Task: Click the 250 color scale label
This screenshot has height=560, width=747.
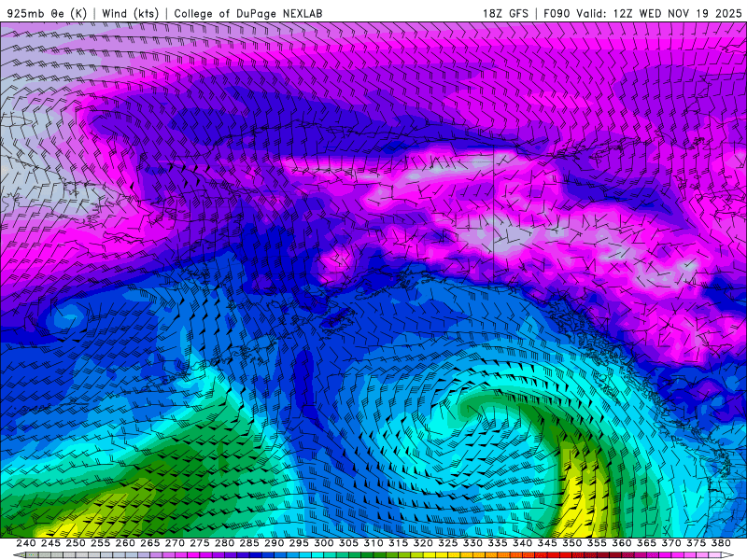Action: 76,543
